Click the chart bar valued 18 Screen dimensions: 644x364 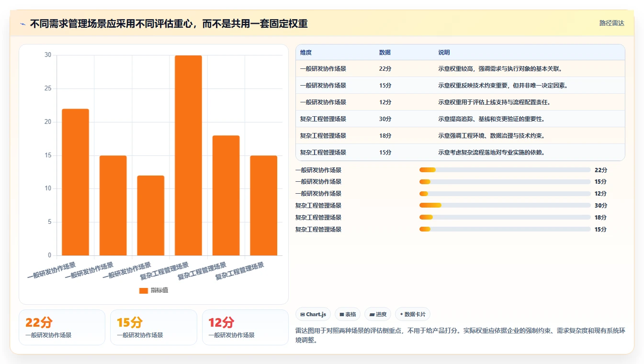click(x=226, y=196)
